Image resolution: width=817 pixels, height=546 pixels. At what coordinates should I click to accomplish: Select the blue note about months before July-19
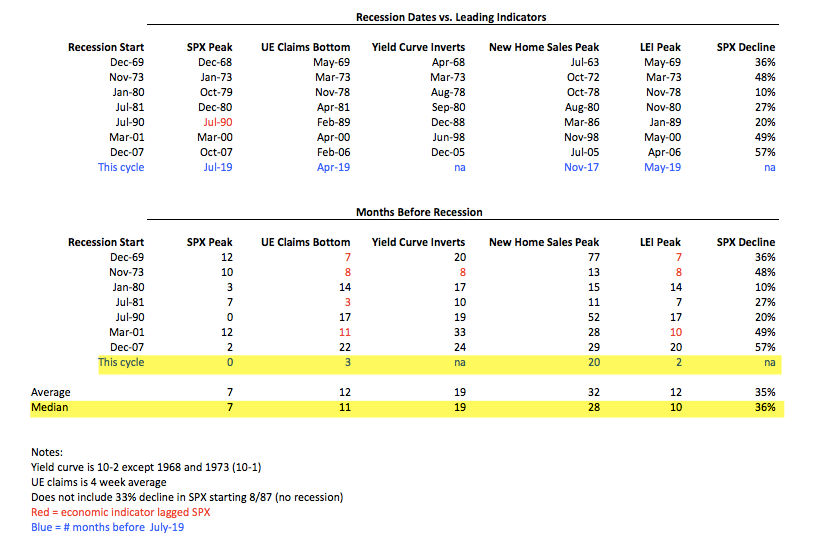tap(107, 527)
